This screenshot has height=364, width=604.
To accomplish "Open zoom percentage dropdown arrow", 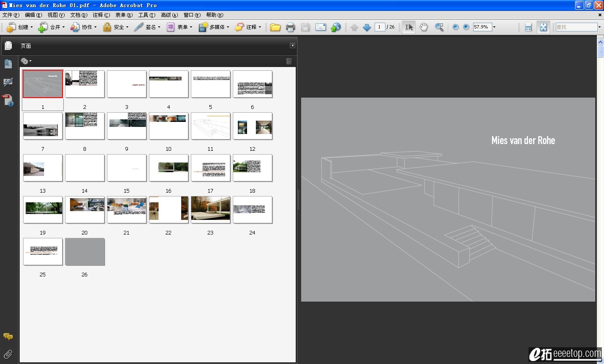I will click(494, 27).
